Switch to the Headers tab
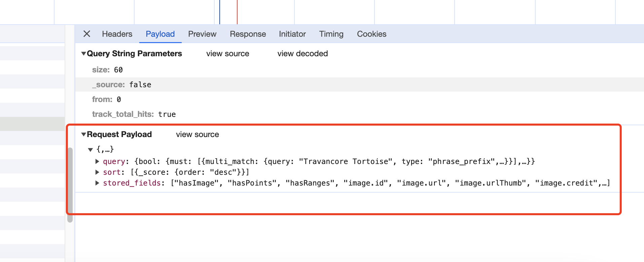The height and width of the screenshot is (262, 644). point(117,34)
